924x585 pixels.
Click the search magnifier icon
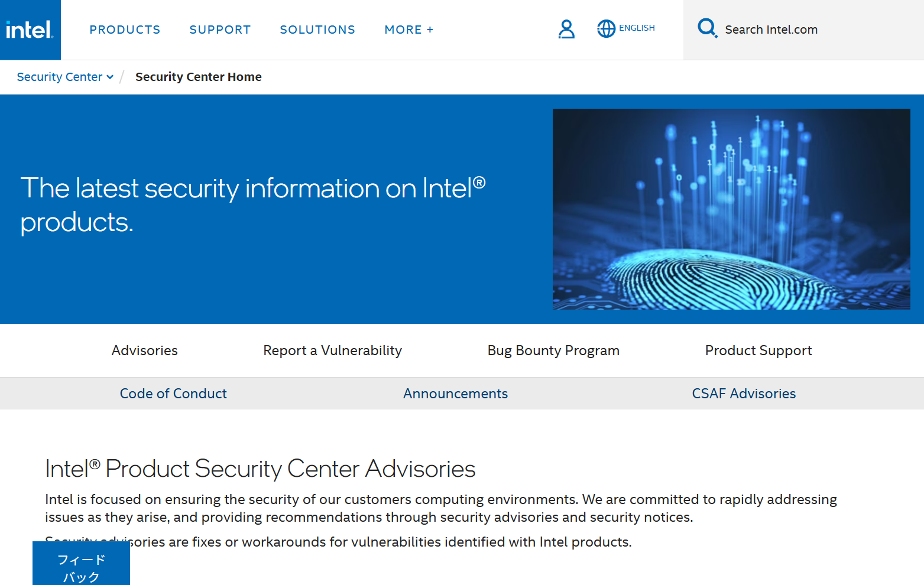(707, 28)
